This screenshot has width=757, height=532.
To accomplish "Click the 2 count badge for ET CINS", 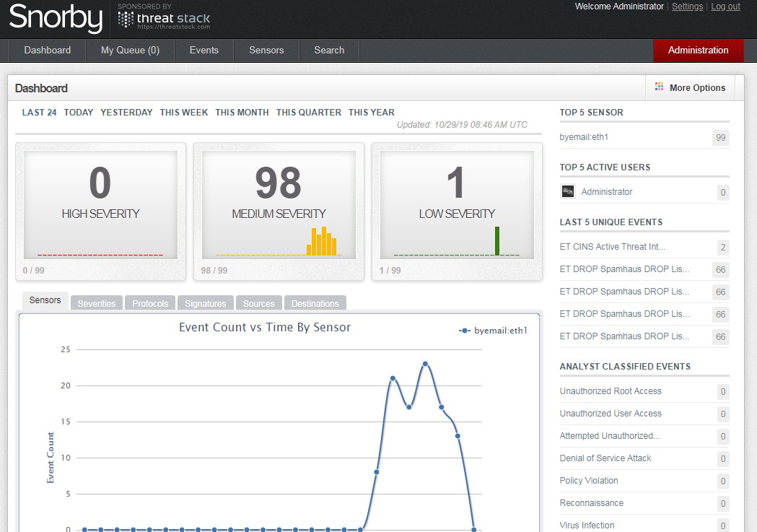I will 723,247.
